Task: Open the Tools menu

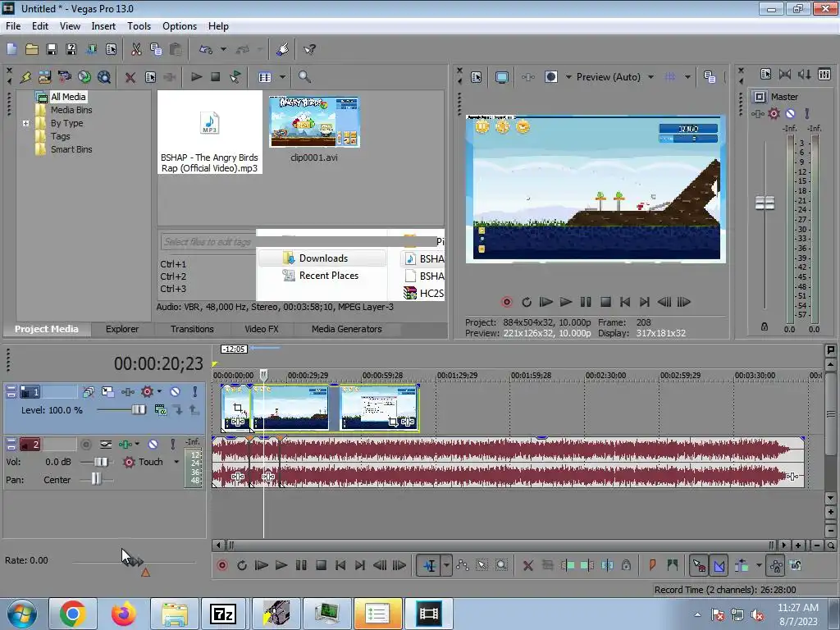Action: tap(139, 26)
